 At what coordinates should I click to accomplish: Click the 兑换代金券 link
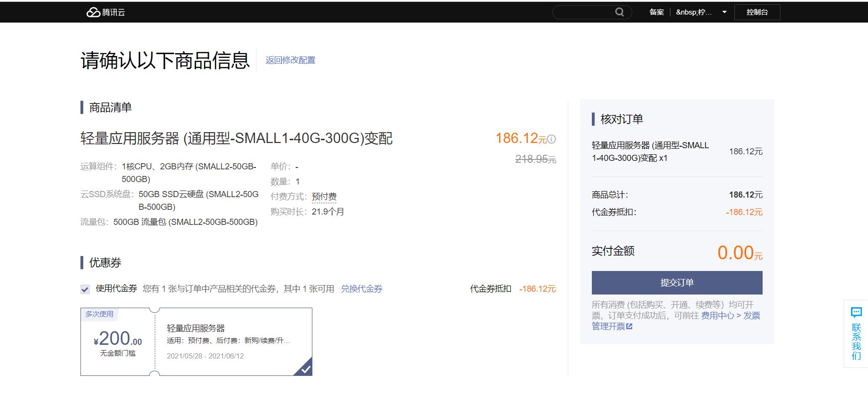tap(361, 289)
